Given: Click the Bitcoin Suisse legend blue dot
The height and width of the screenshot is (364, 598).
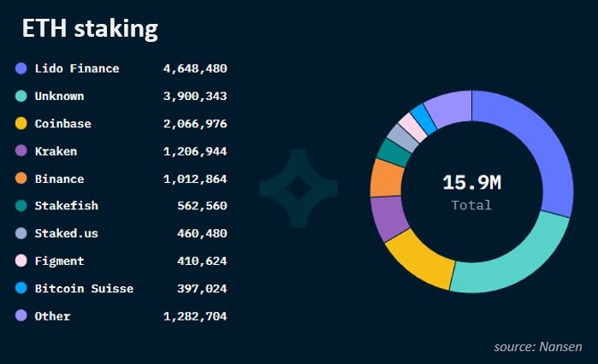Looking at the screenshot, I should 21,288.
